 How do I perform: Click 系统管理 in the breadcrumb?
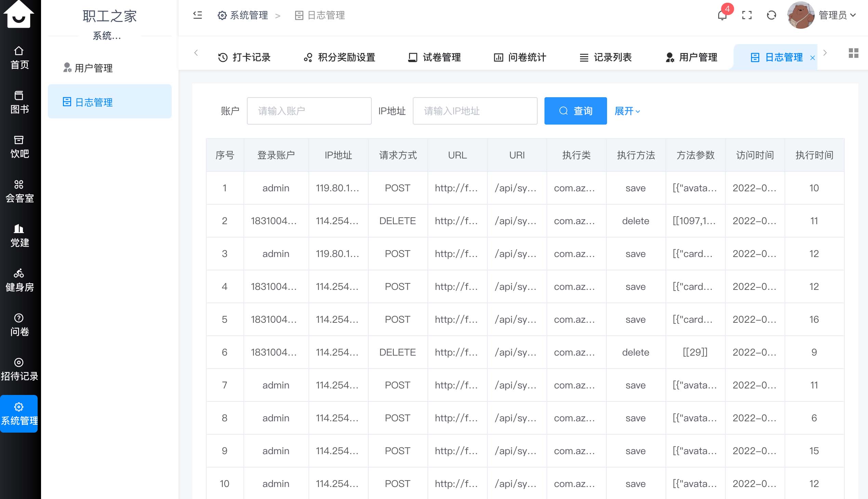[243, 15]
